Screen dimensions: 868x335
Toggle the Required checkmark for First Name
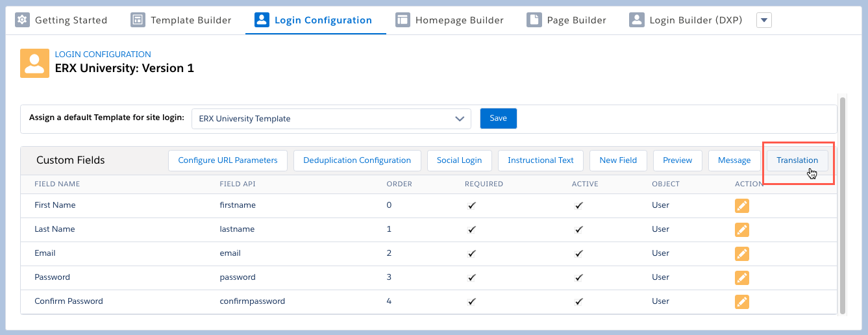pos(472,206)
